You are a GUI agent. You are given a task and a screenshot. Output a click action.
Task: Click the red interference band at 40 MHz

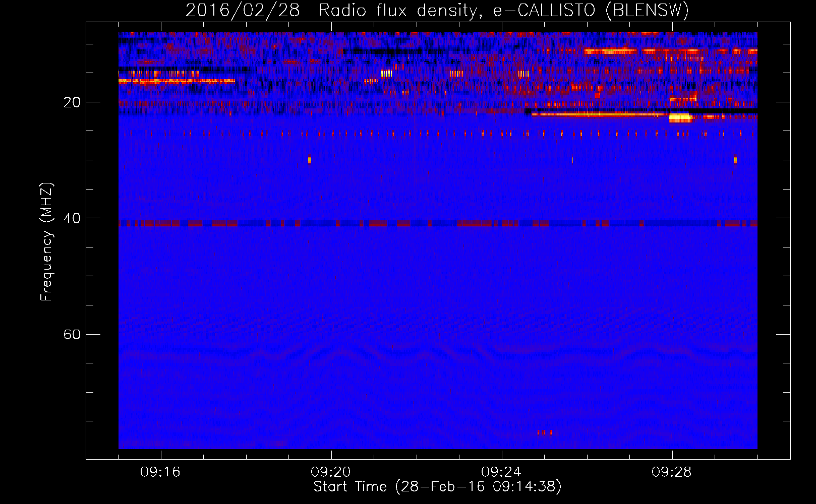point(438,223)
